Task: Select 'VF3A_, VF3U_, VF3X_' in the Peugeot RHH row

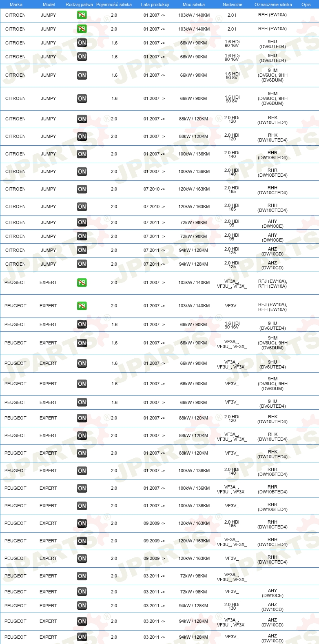Action: pyautogui.click(x=232, y=542)
